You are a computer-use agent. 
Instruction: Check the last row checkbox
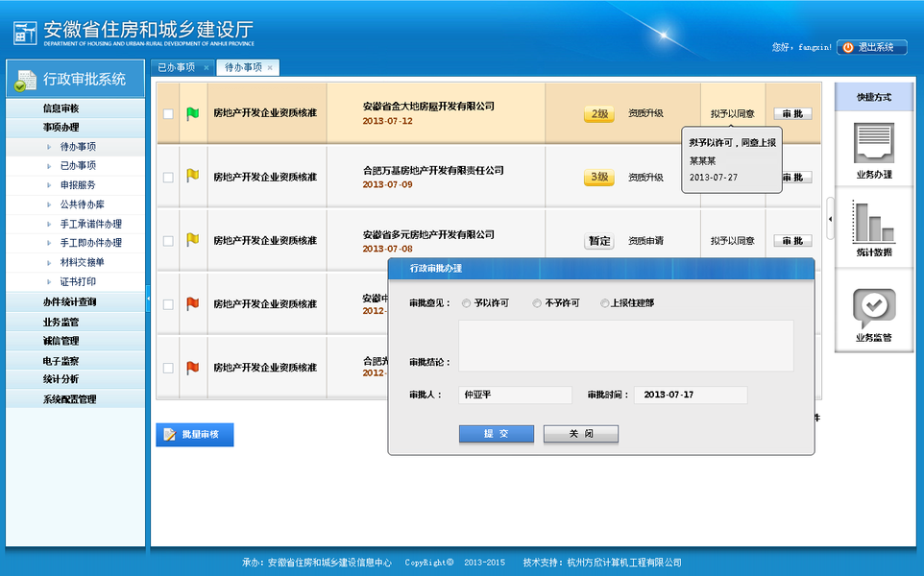coord(168,368)
